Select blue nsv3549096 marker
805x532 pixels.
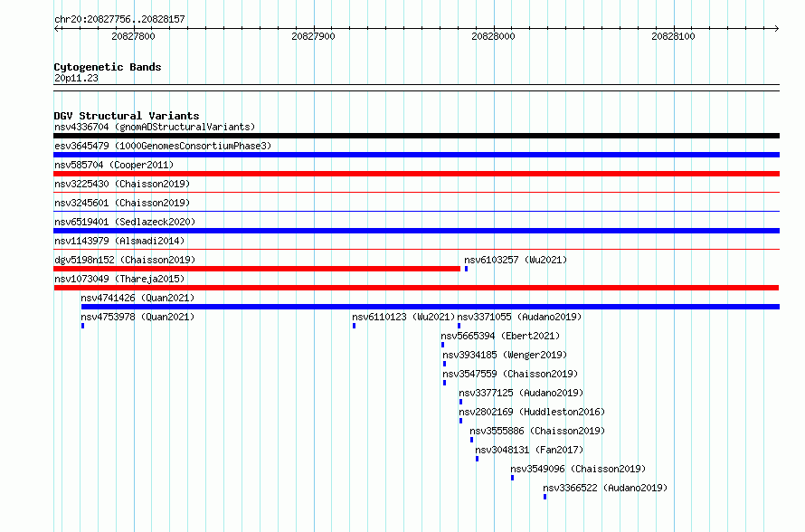pyautogui.click(x=512, y=478)
